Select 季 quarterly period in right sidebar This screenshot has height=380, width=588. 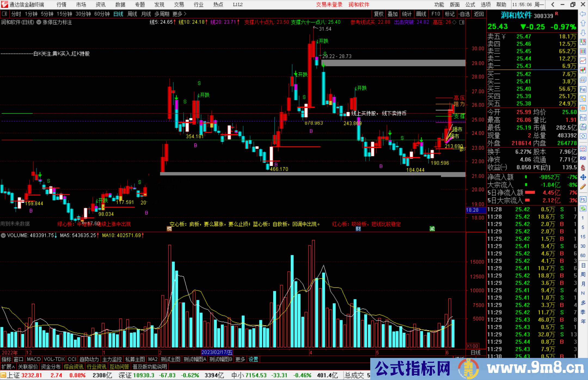(x=583, y=312)
